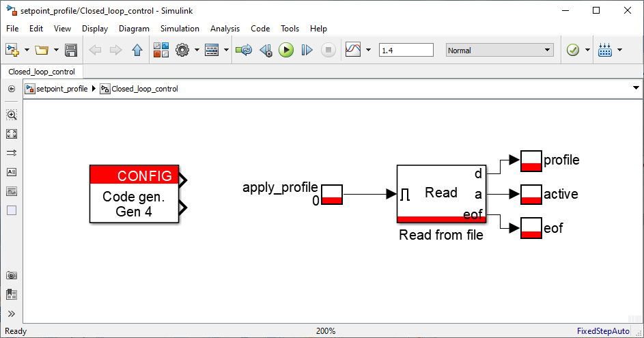Click the Zoom tool in left palette
This screenshot has width=644, height=338.
pos(12,115)
